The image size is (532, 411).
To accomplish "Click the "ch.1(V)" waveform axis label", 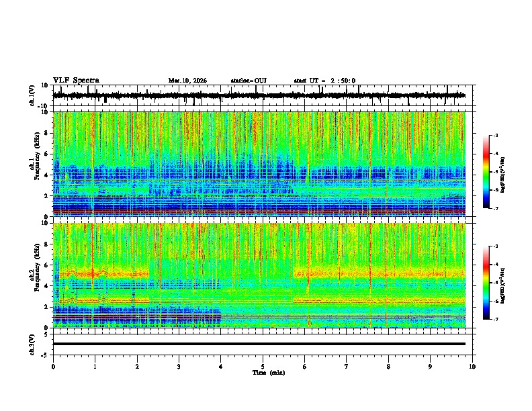I will tap(32, 95).
